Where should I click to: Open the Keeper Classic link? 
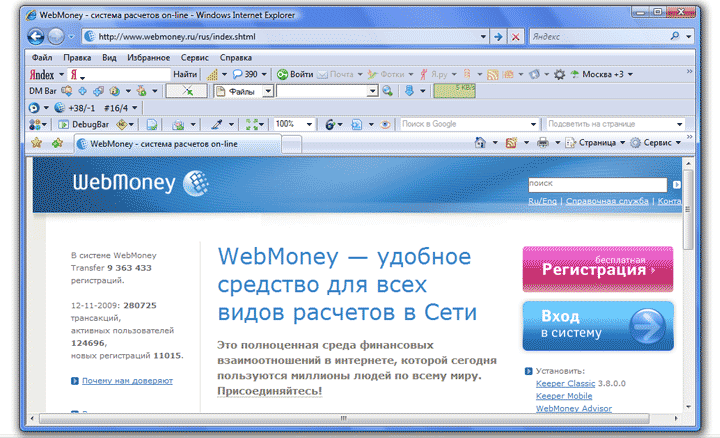point(565,383)
